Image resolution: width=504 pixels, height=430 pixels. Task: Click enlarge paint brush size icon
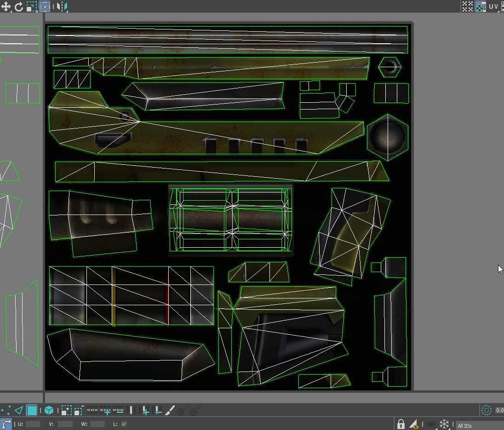182,410
